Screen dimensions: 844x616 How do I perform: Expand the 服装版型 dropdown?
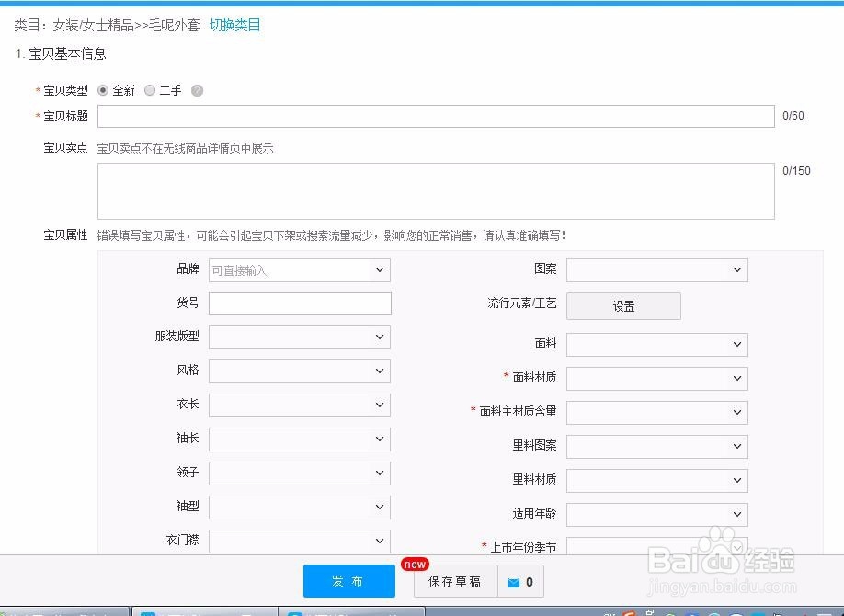(x=300, y=337)
